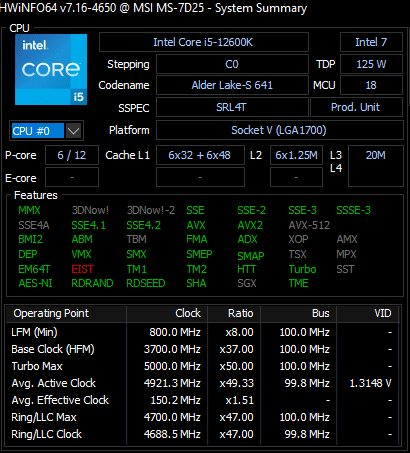The width and height of the screenshot is (410, 453).
Task: Select the Ring/LLC Max row
Action: pyautogui.click(x=203, y=417)
